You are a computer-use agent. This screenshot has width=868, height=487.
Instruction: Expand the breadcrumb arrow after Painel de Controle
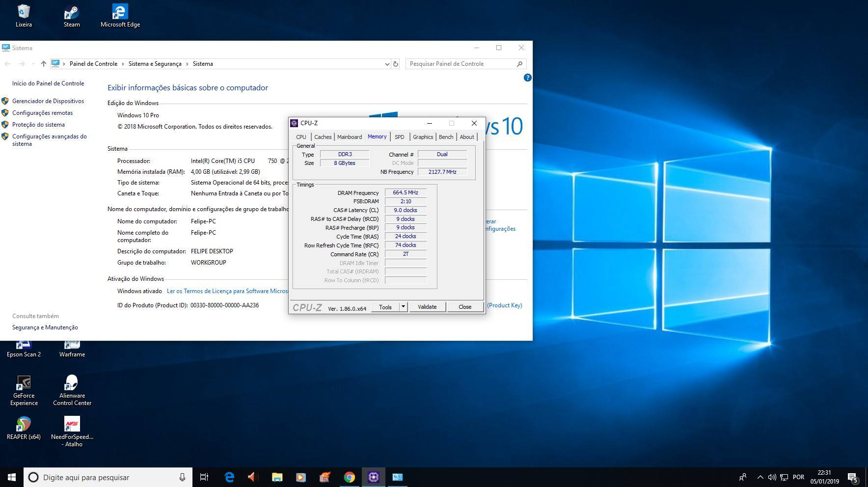pyautogui.click(x=123, y=64)
